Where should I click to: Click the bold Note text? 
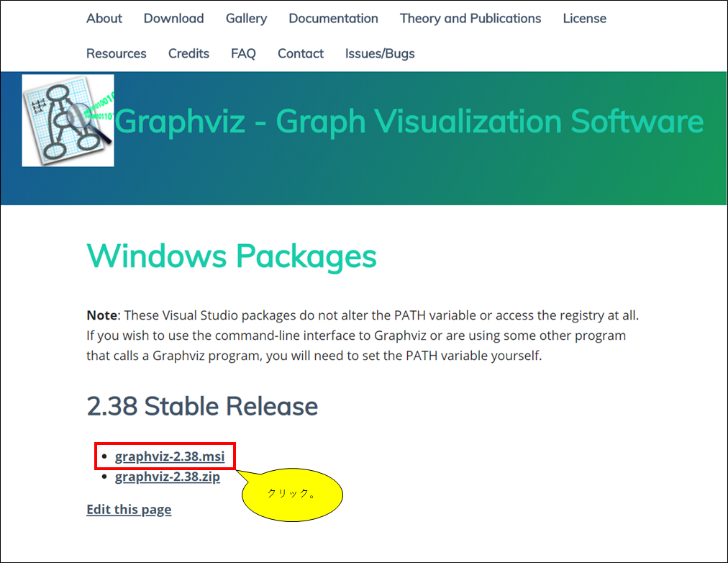101,315
